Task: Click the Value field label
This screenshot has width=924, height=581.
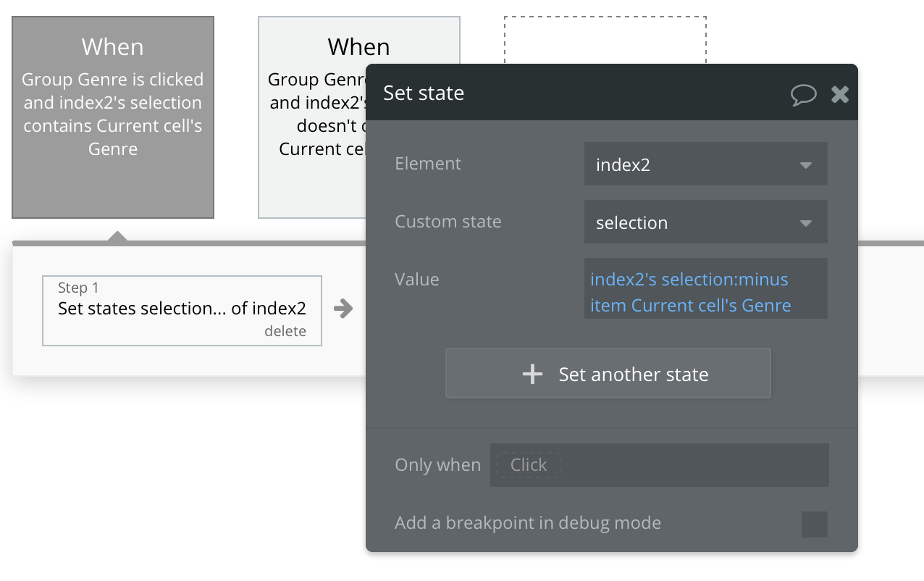Action: click(x=416, y=280)
